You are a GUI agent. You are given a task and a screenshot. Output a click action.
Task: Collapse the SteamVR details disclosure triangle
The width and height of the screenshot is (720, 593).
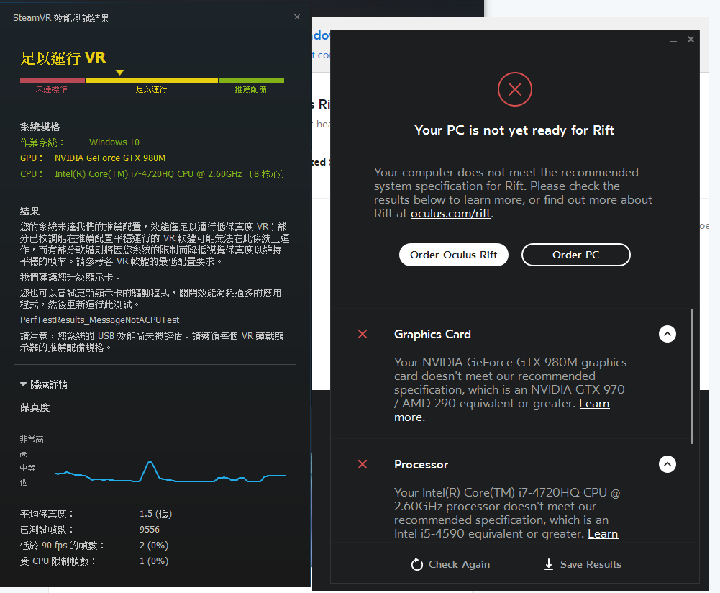click(23, 384)
